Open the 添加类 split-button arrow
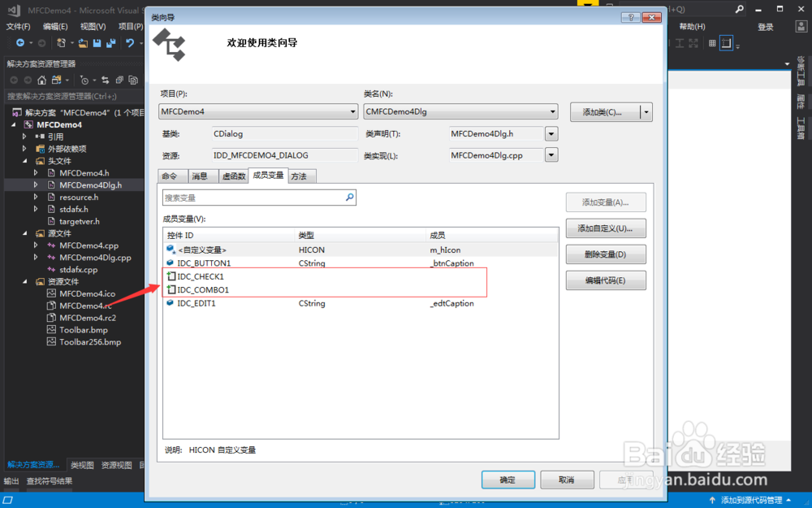Image resolution: width=812 pixels, height=508 pixels. tap(646, 112)
